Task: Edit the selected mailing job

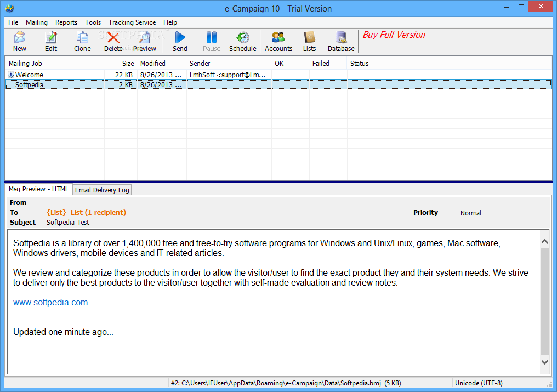Action: click(51, 42)
